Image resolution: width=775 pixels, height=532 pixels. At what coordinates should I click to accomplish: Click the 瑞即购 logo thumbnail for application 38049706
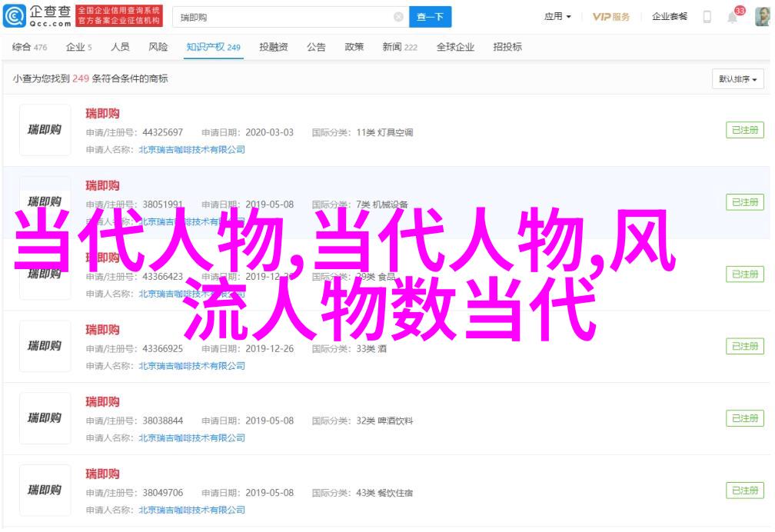coord(45,490)
